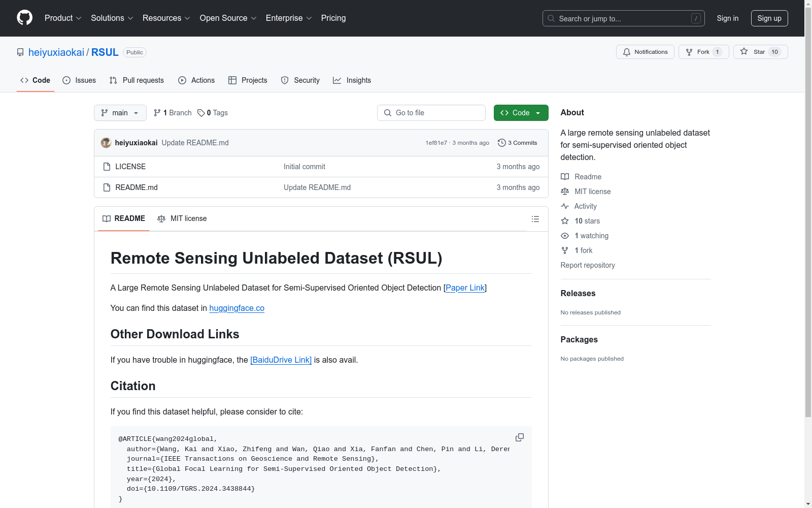Open the README outline icon
This screenshot has height=508, width=812.
click(x=535, y=219)
